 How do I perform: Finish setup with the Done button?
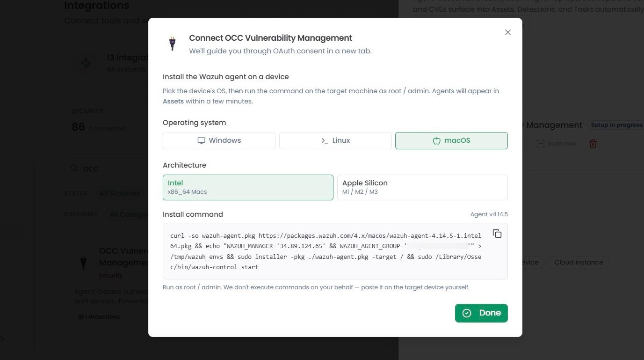(x=481, y=313)
